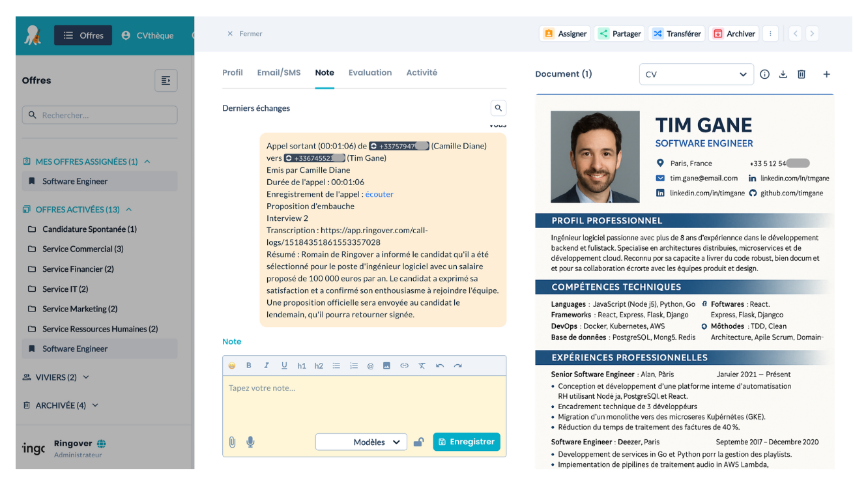Download the CV document

pos(783,74)
